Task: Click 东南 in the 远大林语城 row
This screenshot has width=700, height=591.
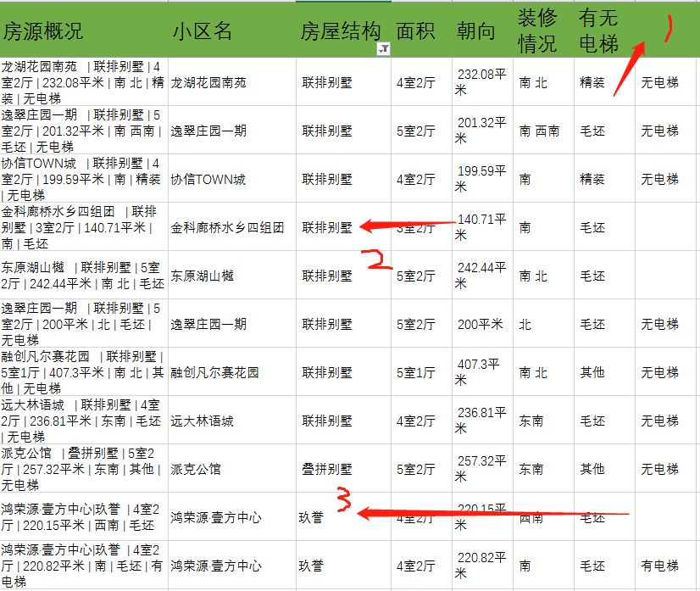Action: (543, 420)
